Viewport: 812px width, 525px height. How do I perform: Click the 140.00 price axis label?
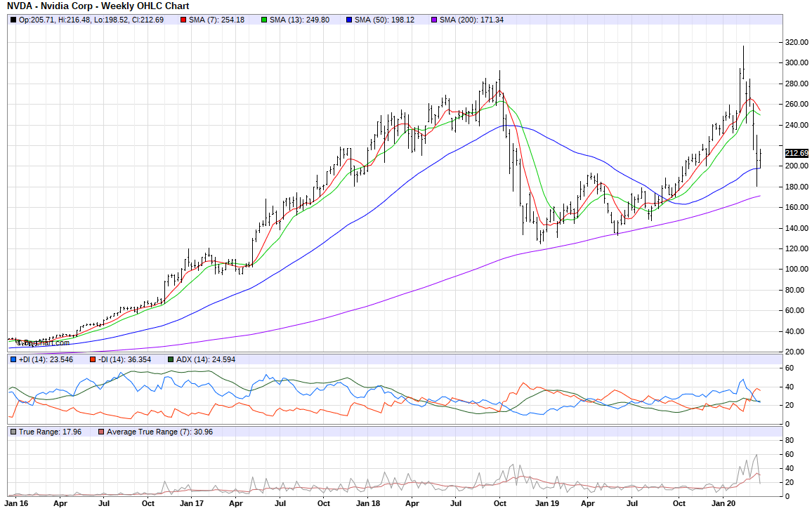(797, 228)
